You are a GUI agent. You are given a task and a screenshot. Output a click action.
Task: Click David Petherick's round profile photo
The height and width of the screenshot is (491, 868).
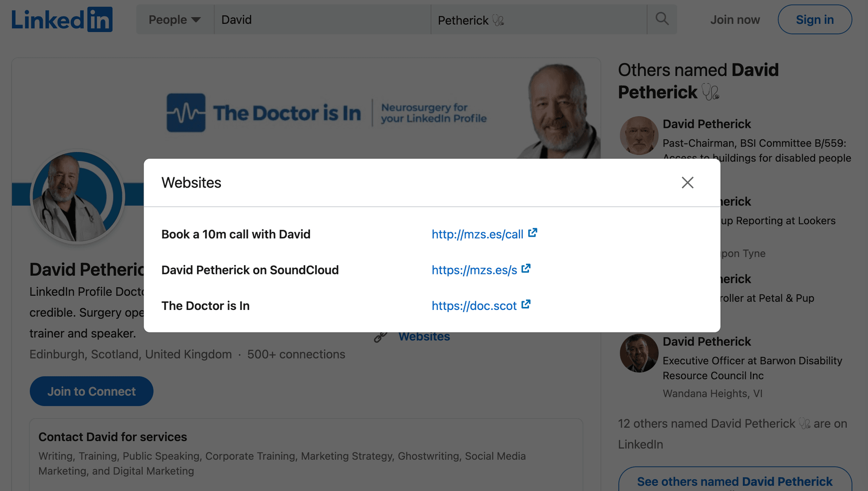click(x=78, y=197)
